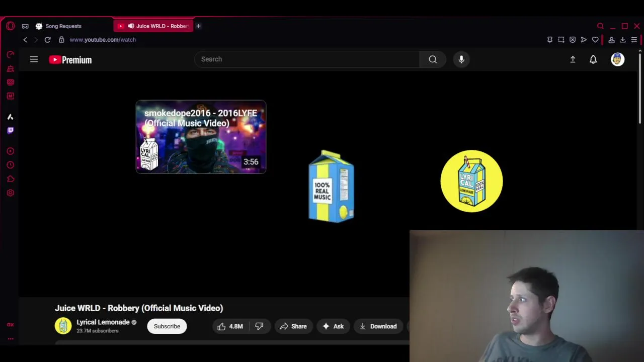This screenshot has width=644, height=362.
Task: Open the M panel in sidebar
Action: (x=10, y=96)
